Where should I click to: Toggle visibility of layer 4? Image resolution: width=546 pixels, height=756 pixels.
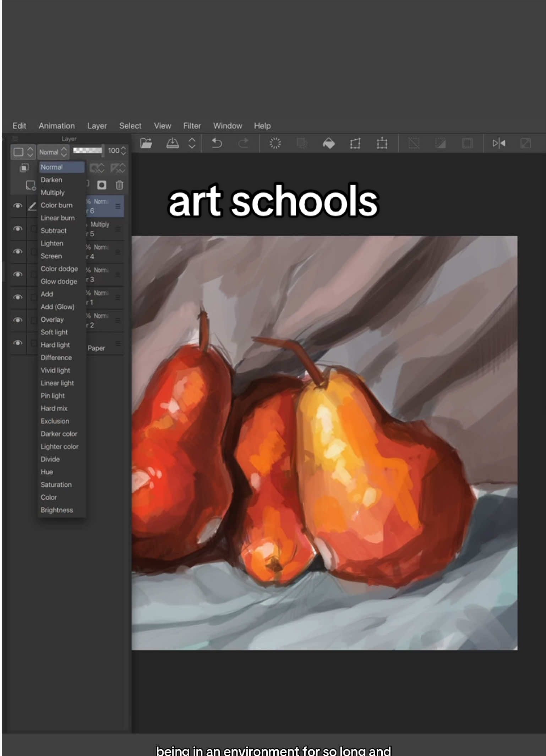click(x=18, y=252)
